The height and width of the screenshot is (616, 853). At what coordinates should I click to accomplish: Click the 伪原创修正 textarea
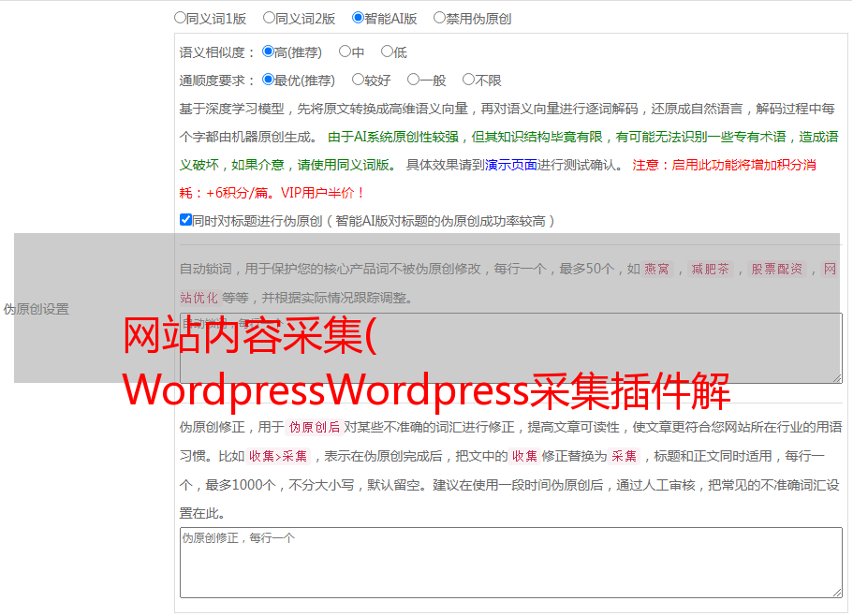(511, 563)
